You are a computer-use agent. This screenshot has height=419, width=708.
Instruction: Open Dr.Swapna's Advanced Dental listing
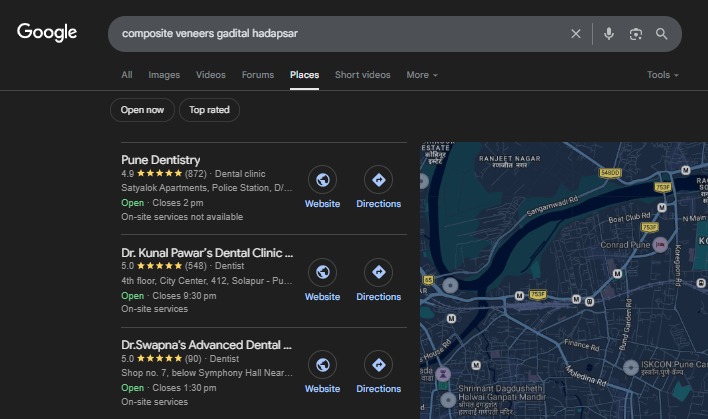[x=206, y=345]
